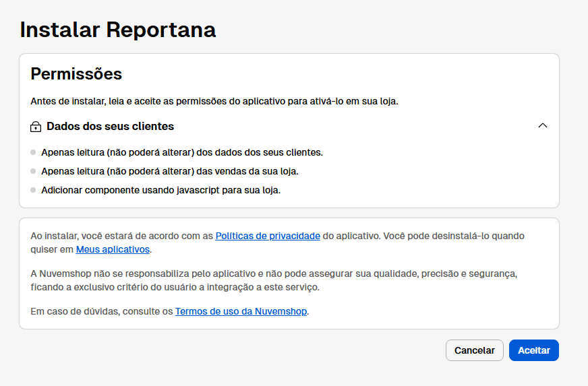The width and height of the screenshot is (588, 386).
Task: Click the Nuvemshop responsibility disclaimer paragraph
Action: [274, 280]
